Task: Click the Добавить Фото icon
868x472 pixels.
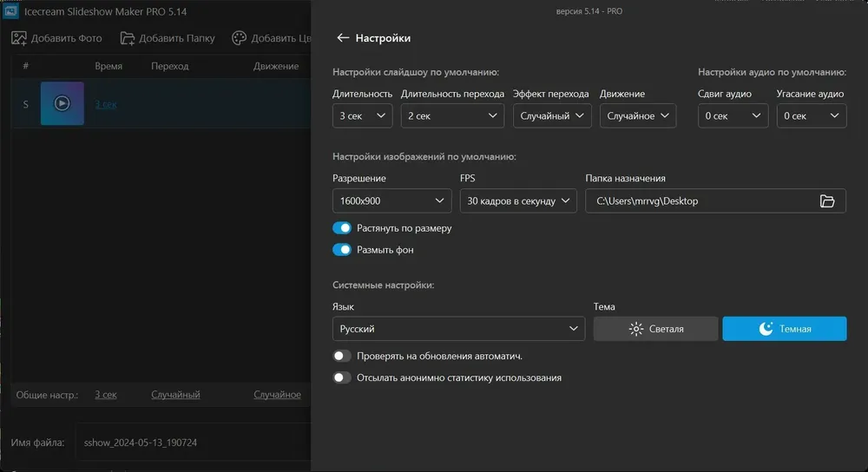Action: 19,38
